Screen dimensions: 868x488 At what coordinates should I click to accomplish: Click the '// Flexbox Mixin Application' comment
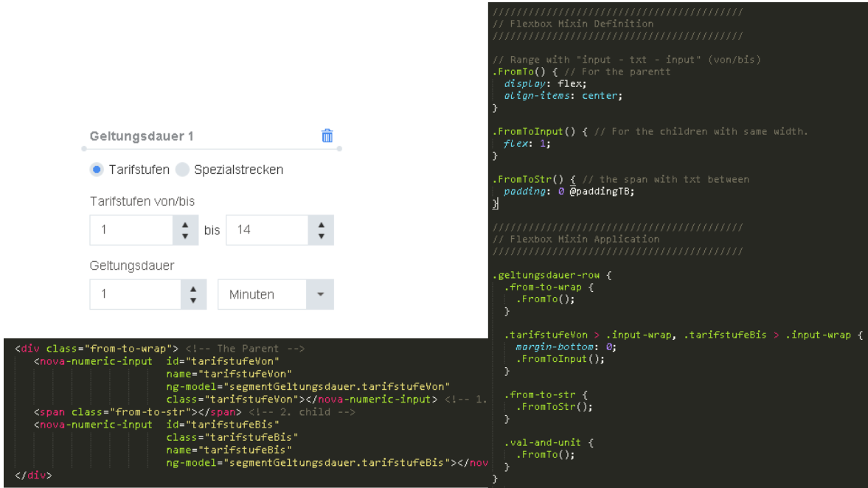576,239
